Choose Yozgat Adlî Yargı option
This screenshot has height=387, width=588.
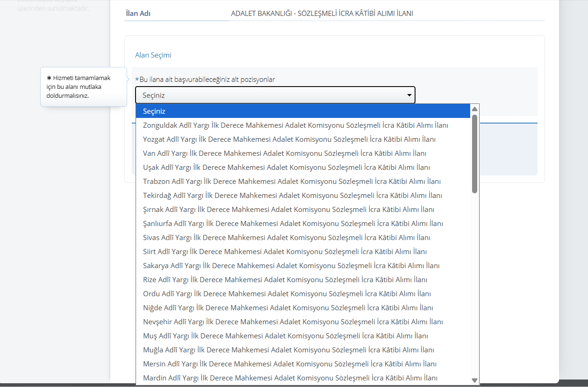tap(303, 139)
